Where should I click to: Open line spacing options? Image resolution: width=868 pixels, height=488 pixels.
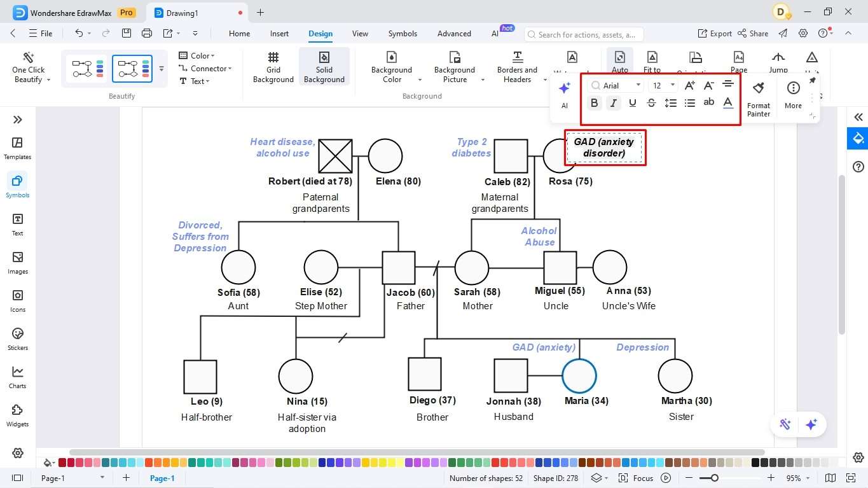click(x=670, y=102)
